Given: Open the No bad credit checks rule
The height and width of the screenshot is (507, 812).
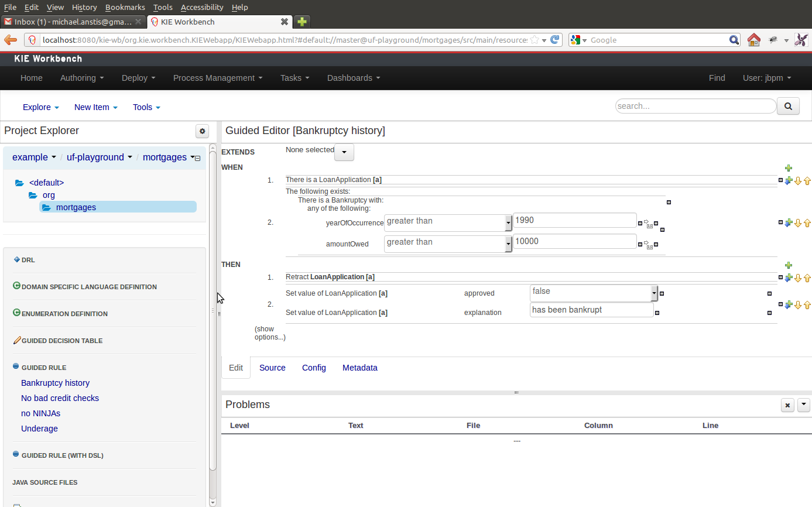Looking at the screenshot, I should point(60,398).
